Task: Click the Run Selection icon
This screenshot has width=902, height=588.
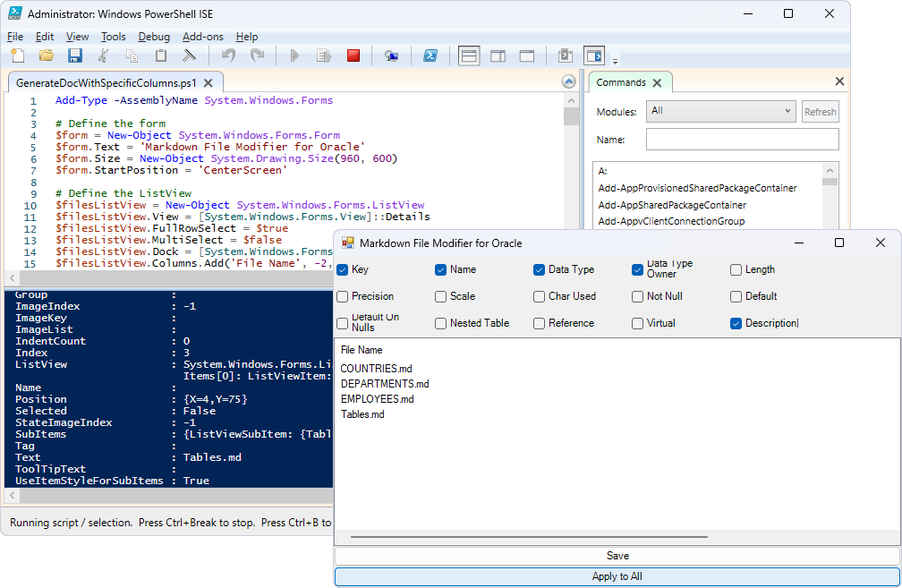Action: pyautogui.click(x=324, y=55)
